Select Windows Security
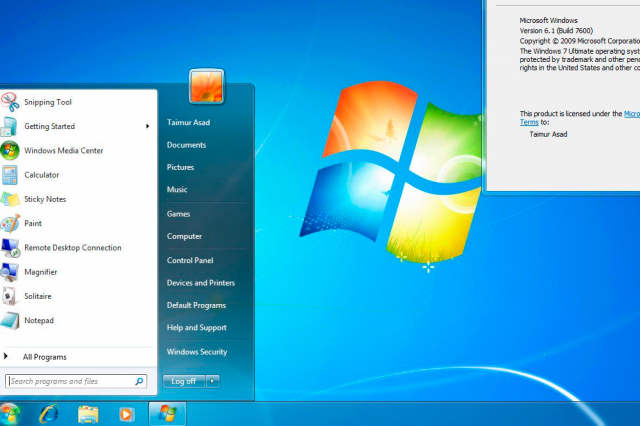Image resolution: width=640 pixels, height=426 pixels. point(197,352)
